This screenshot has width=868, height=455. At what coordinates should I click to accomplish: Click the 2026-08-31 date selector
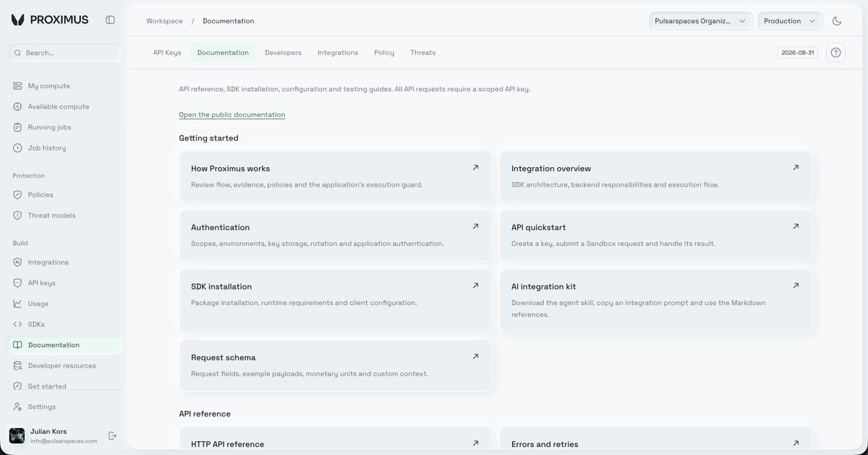(797, 53)
